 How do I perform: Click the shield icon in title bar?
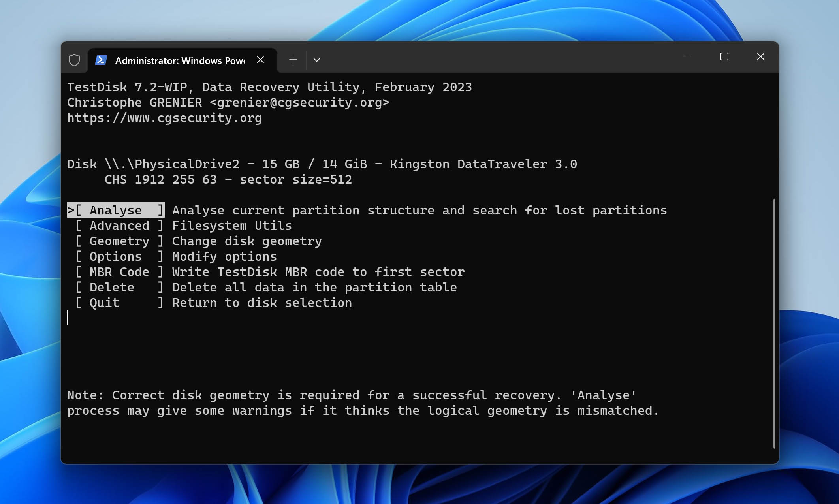(x=74, y=60)
